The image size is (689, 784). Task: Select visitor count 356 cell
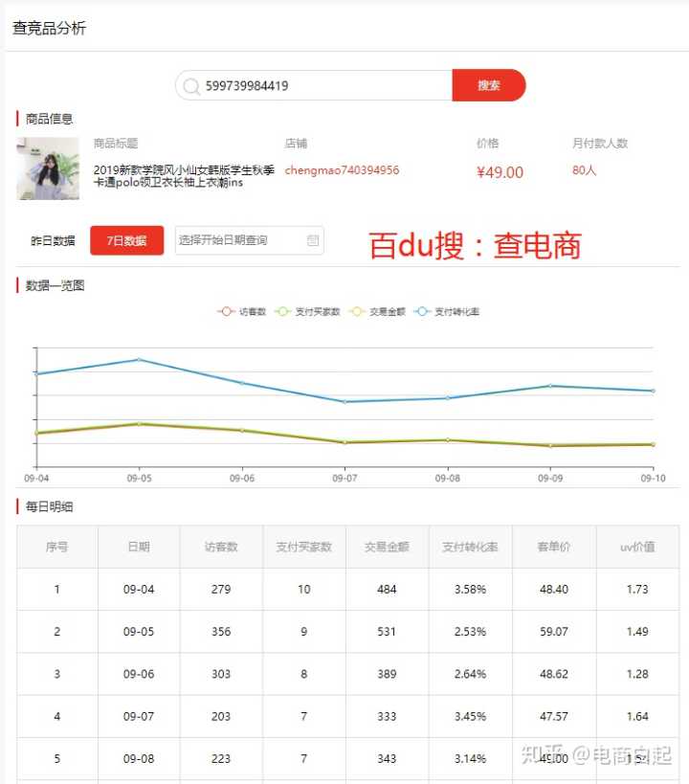click(x=221, y=632)
